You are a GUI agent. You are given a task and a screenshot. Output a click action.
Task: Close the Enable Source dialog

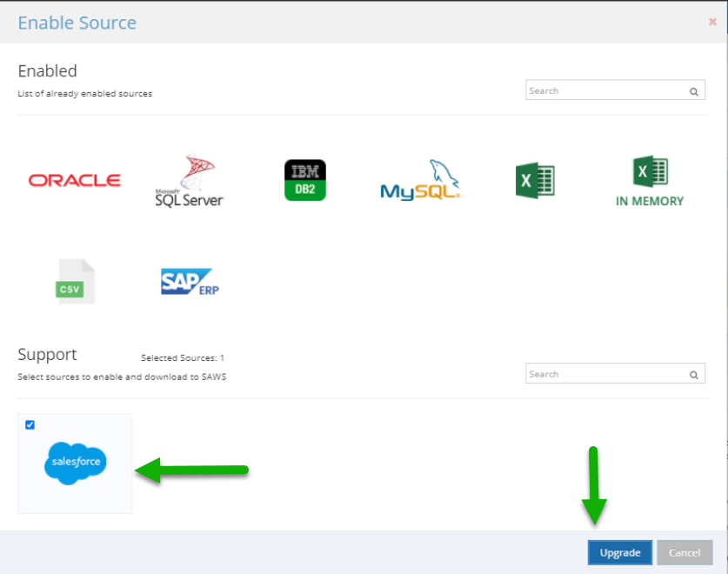tap(712, 22)
